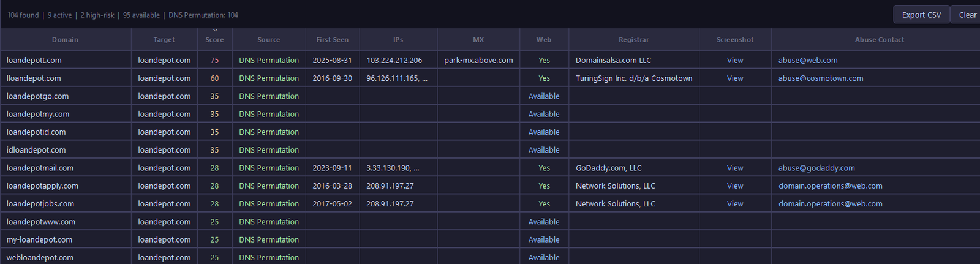
Task: Click the 2016-03-28 first seen date
Action: [x=332, y=186]
